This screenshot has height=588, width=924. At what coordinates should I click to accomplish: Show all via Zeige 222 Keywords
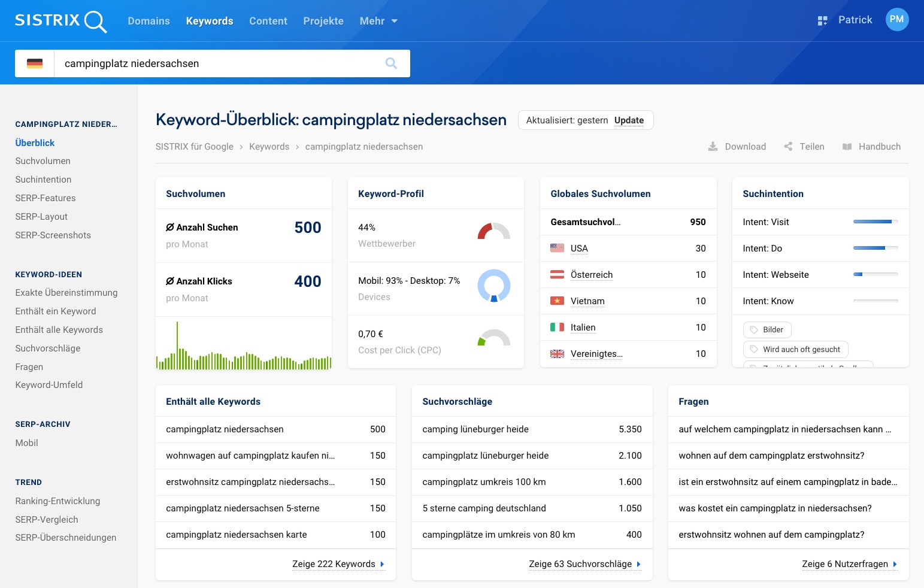(x=338, y=564)
